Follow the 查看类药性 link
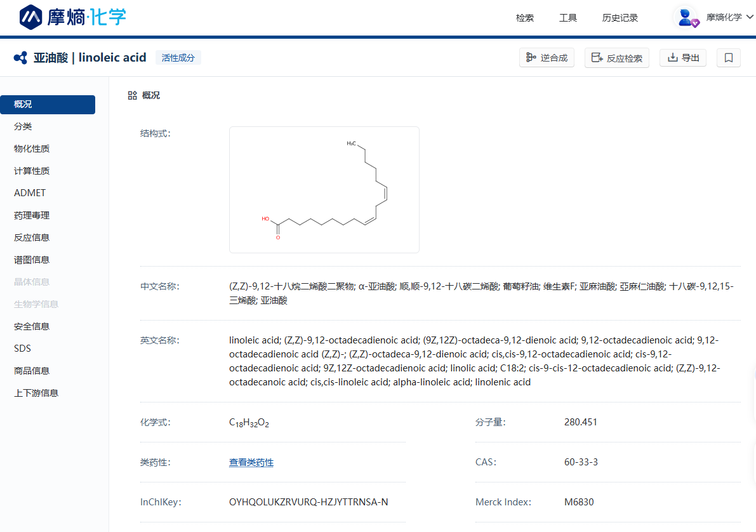 click(x=251, y=462)
